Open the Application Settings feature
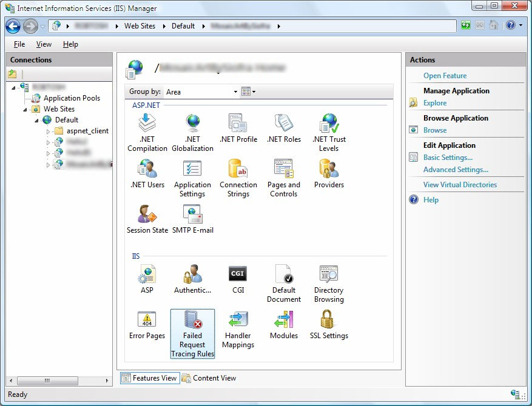Image resolution: width=532 pixels, height=406 pixels. click(192, 178)
